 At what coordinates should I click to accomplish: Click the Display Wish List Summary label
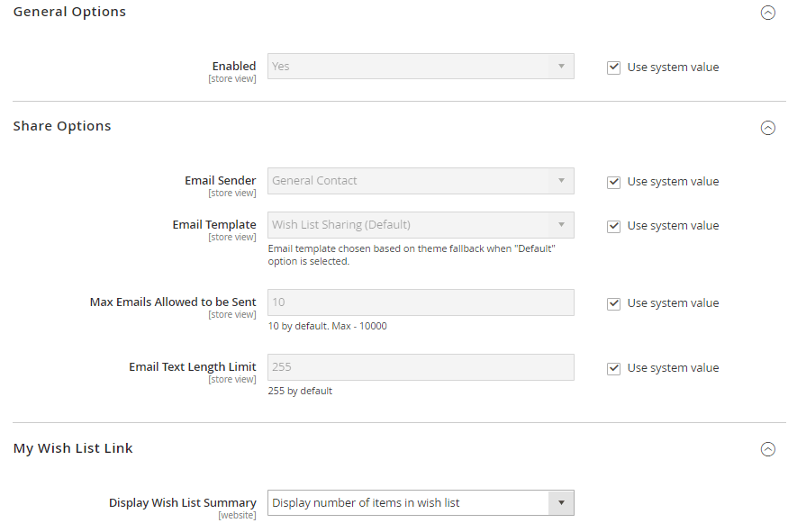point(183,503)
